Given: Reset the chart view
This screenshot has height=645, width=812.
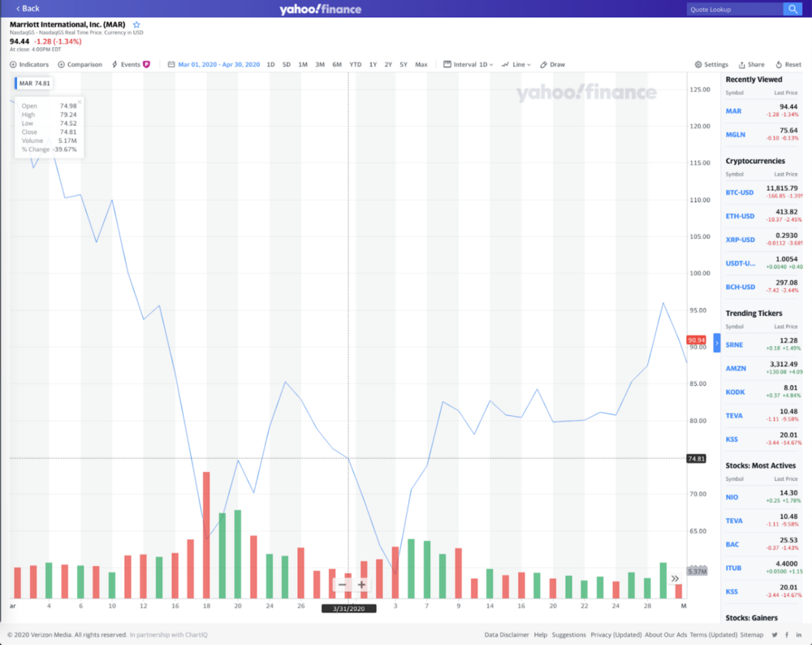Looking at the screenshot, I should point(788,64).
